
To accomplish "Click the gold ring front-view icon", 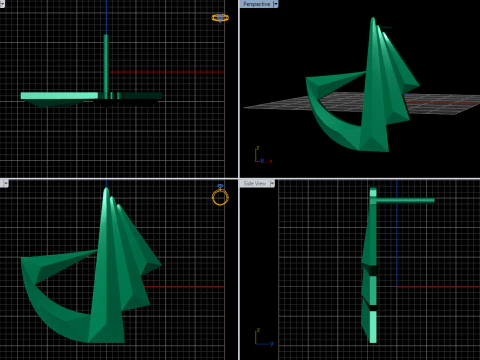I will click(x=220, y=195).
